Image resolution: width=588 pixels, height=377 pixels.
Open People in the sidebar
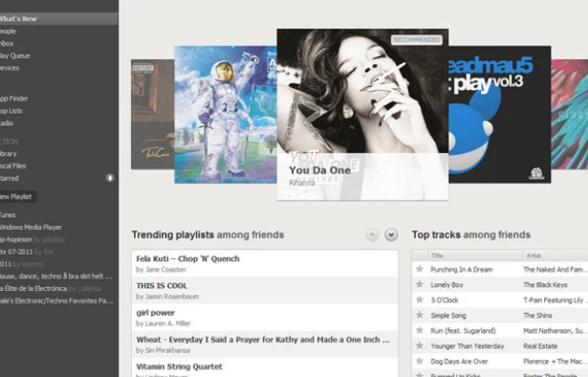click(x=9, y=32)
